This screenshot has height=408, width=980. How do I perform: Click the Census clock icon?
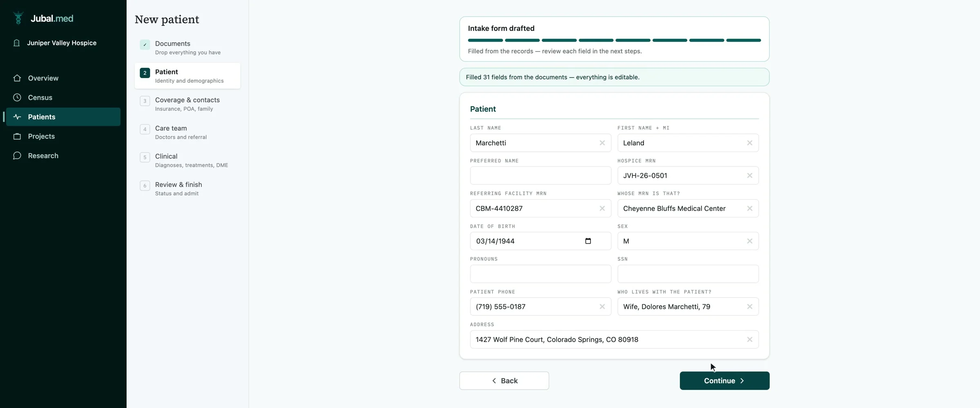pyautogui.click(x=17, y=98)
